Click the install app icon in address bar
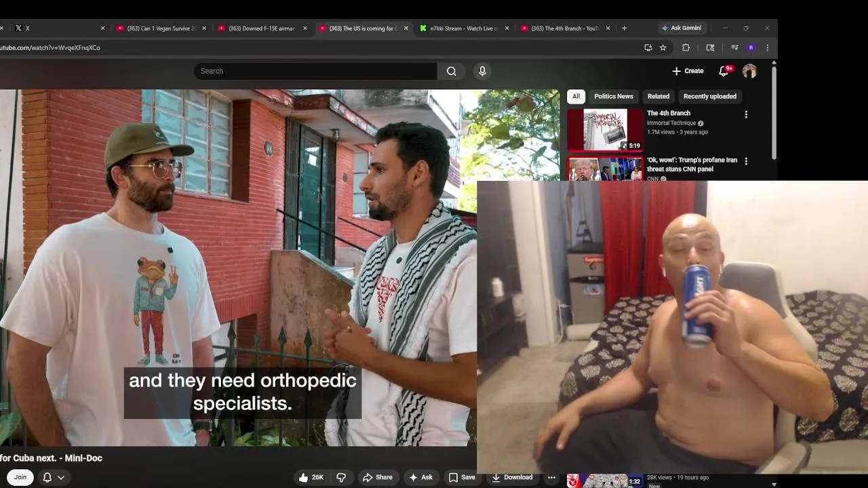The width and height of the screenshot is (868, 488). (x=648, y=47)
